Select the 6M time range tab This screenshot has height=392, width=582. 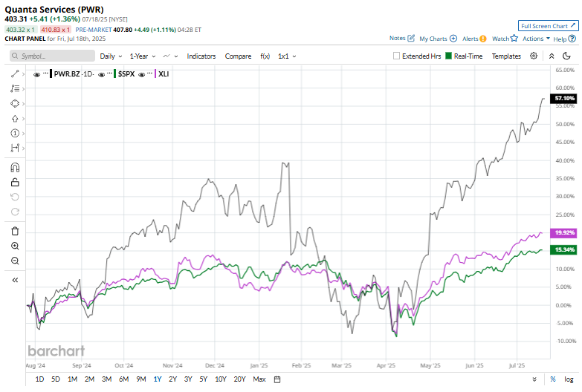pyautogui.click(x=123, y=379)
